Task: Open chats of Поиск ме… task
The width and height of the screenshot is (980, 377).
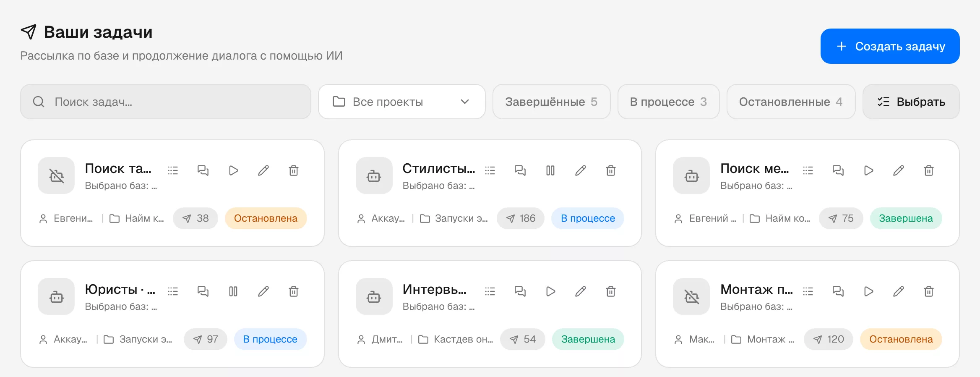Action: click(838, 170)
